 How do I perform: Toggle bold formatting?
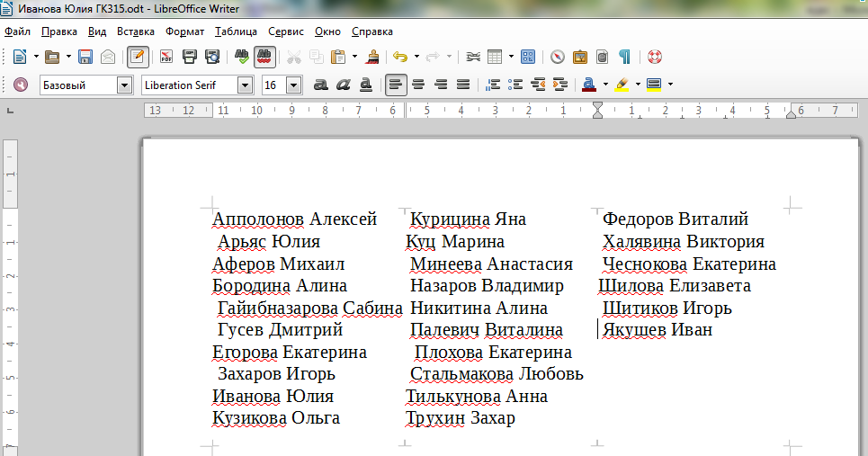coord(320,85)
